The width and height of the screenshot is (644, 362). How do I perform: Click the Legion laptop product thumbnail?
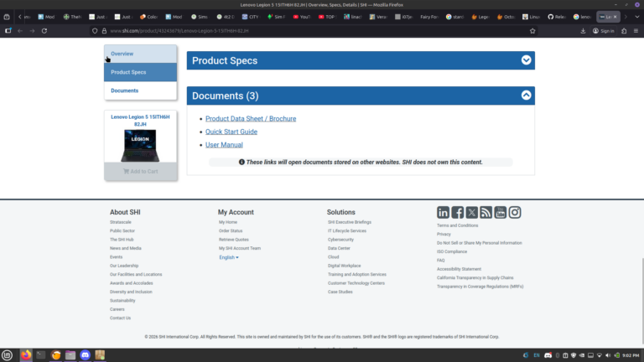(x=140, y=145)
